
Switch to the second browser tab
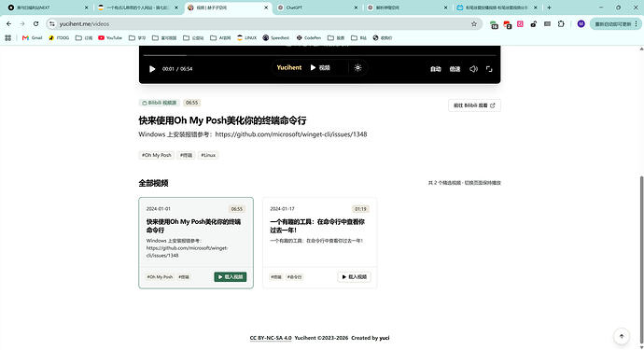tap(137, 7)
